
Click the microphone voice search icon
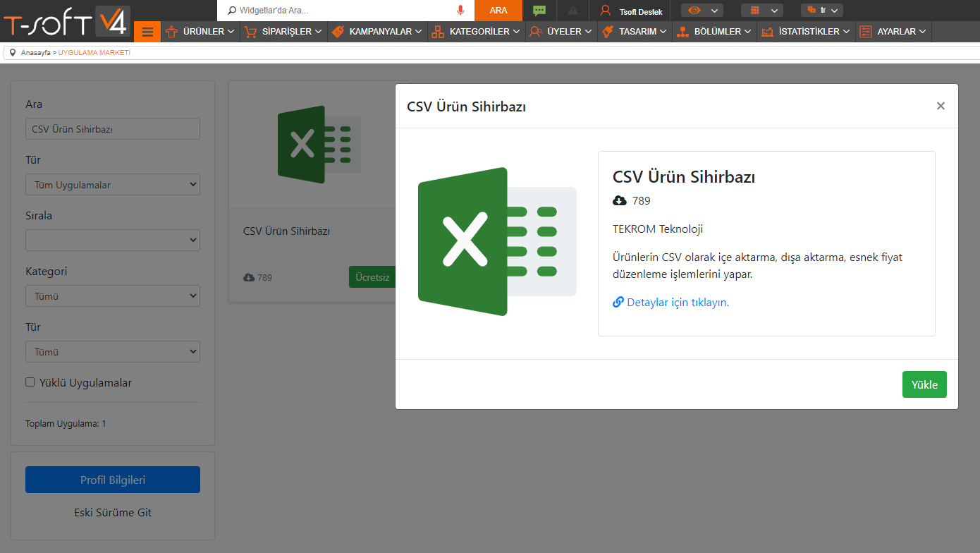[460, 11]
